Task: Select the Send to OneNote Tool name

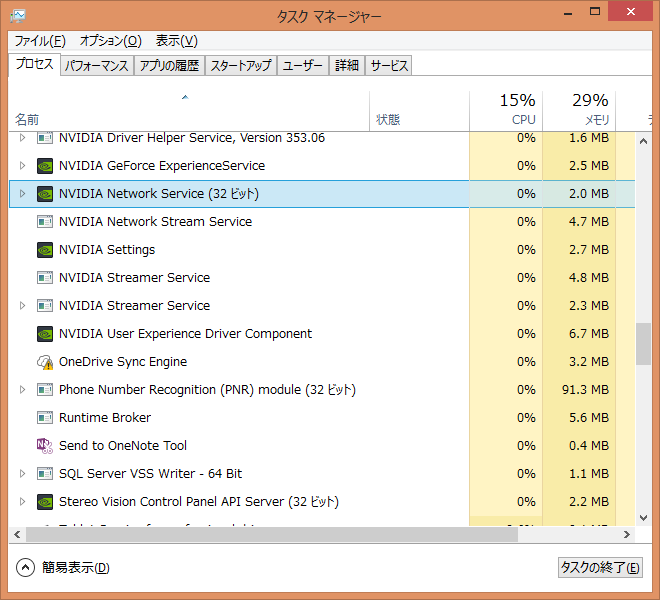Action: [122, 446]
